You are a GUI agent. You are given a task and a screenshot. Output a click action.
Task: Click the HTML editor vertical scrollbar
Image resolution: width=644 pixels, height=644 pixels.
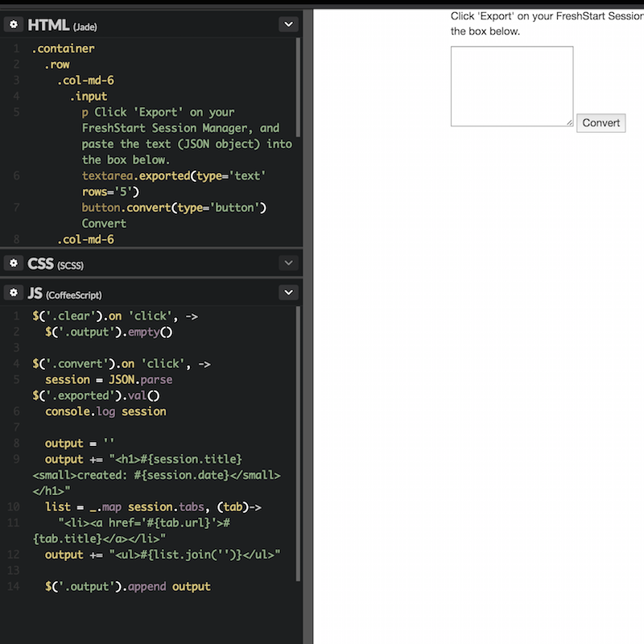(299, 87)
